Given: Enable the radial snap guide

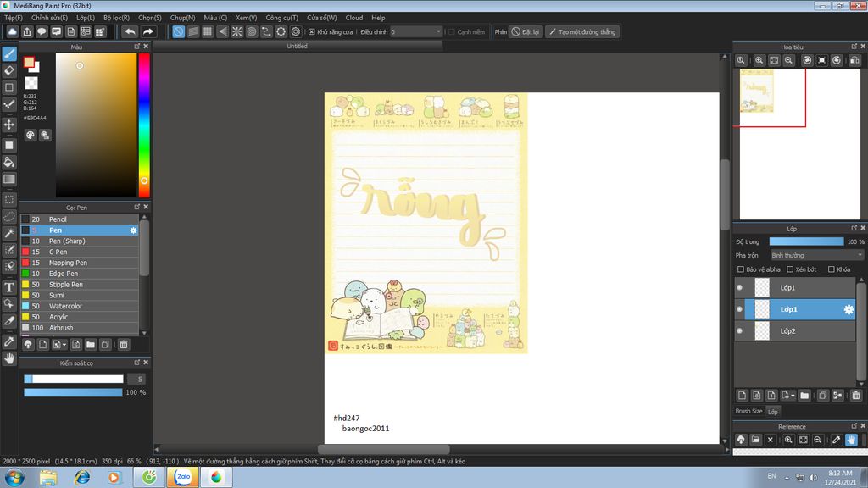Looking at the screenshot, I should tap(237, 31).
